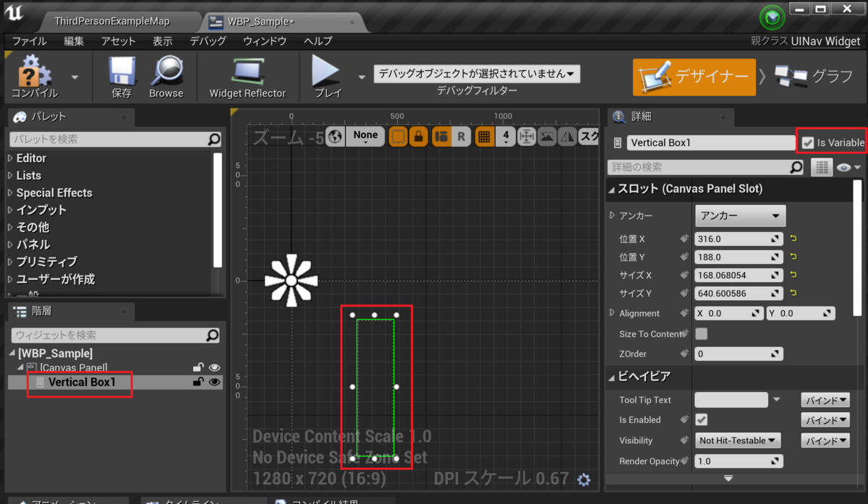Click the palette search magnifier icon

tap(213, 139)
